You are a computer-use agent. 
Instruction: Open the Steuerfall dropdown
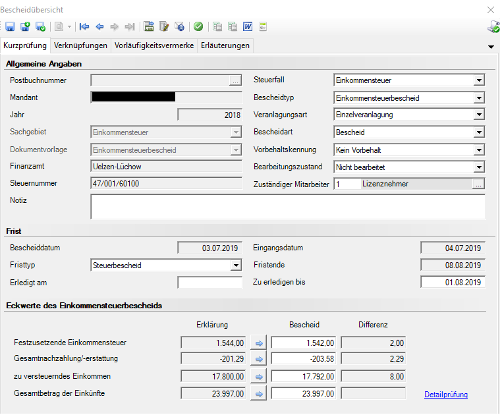(x=479, y=80)
